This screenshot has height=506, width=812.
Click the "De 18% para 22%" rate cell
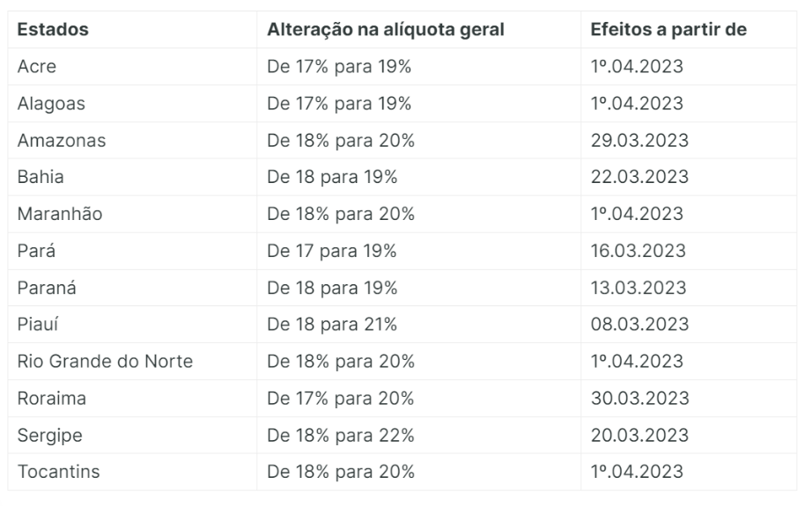341,436
